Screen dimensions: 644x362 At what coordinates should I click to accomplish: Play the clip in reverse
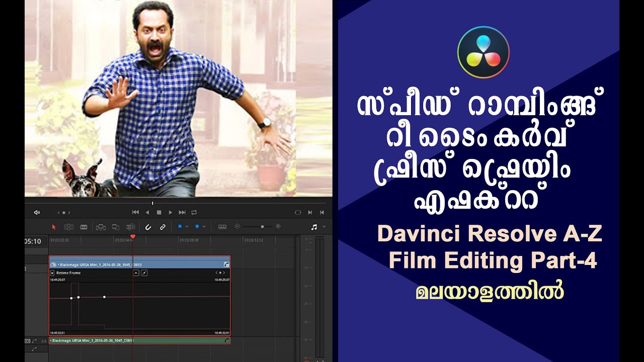click(x=147, y=212)
